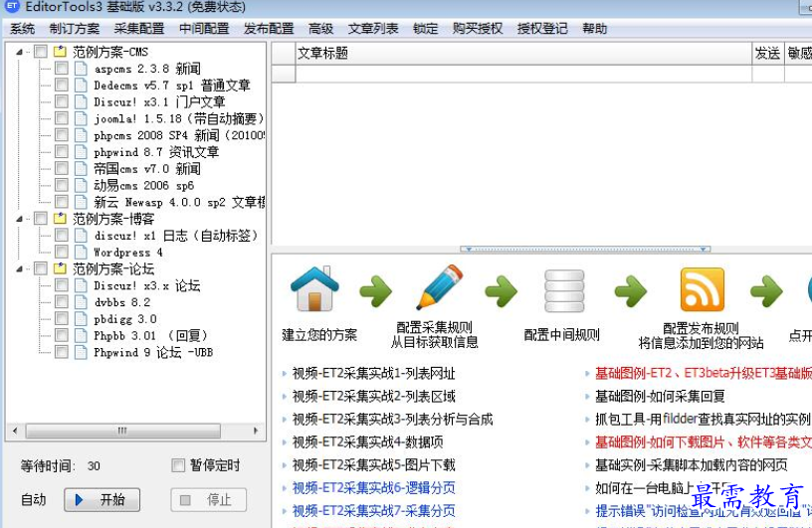Open the 制订方案 menu

(x=75, y=29)
